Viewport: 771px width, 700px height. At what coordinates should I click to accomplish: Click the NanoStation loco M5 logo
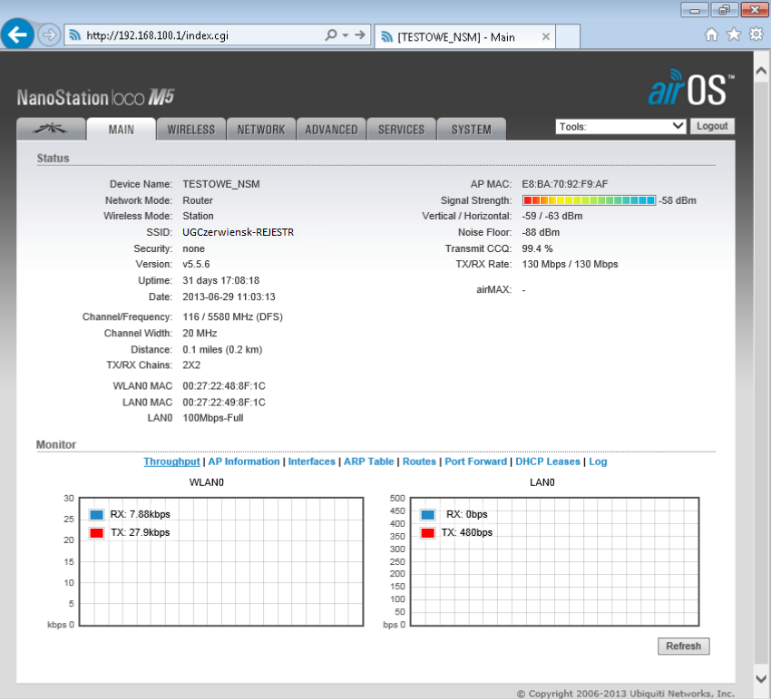(x=96, y=97)
